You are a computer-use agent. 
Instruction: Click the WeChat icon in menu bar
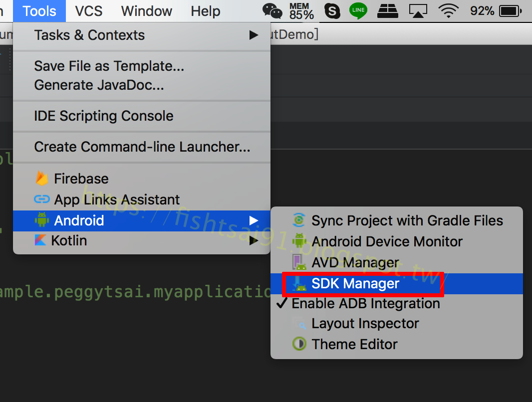coord(272,11)
